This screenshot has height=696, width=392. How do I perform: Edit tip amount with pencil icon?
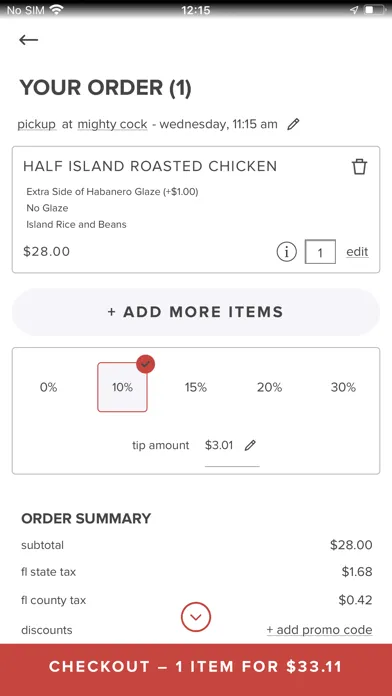250,445
